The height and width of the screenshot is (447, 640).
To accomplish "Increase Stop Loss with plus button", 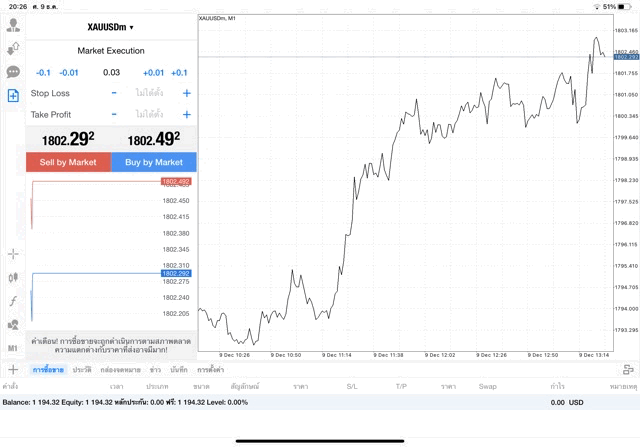I will (x=186, y=93).
